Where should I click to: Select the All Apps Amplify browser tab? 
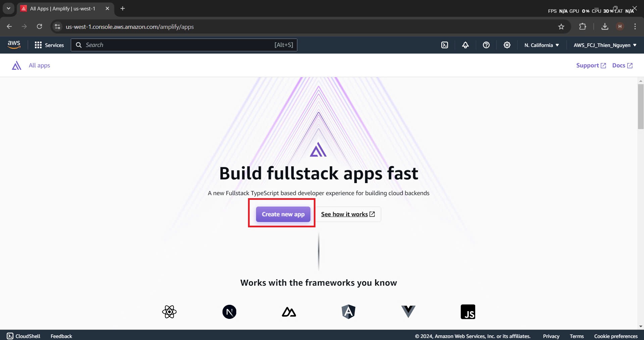[62, 8]
